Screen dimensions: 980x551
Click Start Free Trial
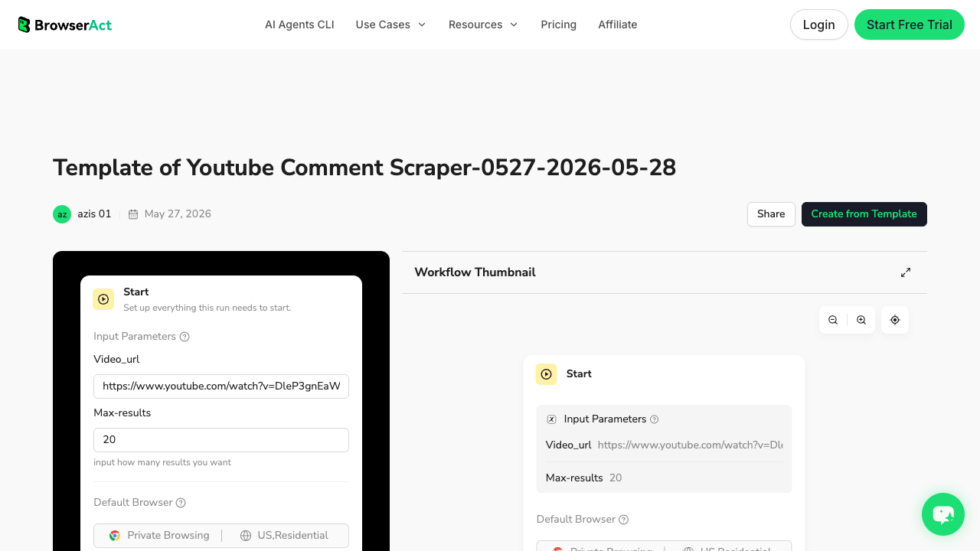(909, 24)
